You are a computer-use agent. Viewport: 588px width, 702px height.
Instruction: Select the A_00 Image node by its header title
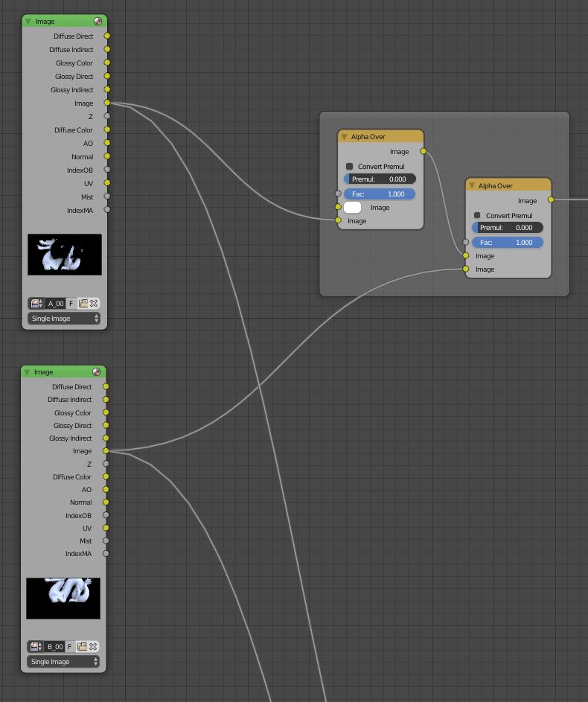[x=45, y=22]
